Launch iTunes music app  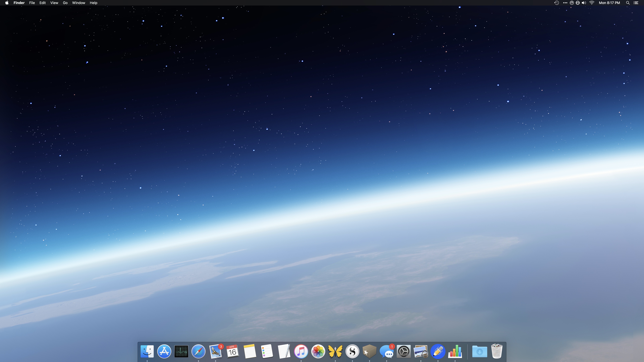click(x=301, y=351)
